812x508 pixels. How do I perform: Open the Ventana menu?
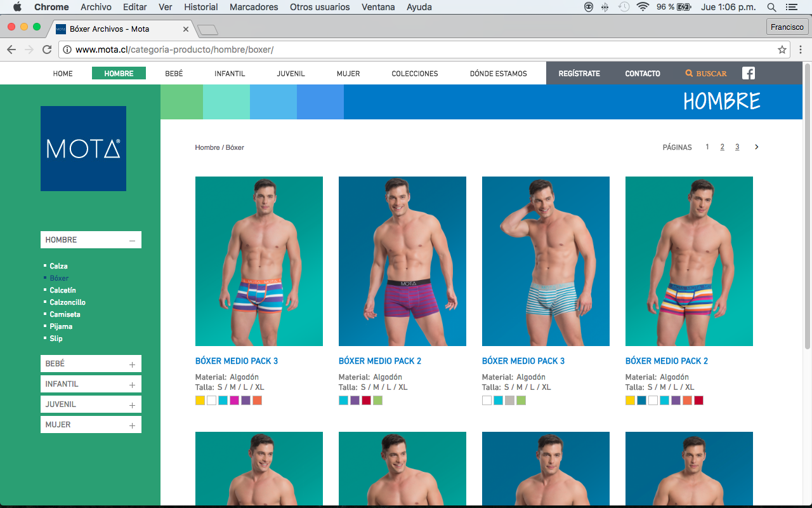point(378,7)
